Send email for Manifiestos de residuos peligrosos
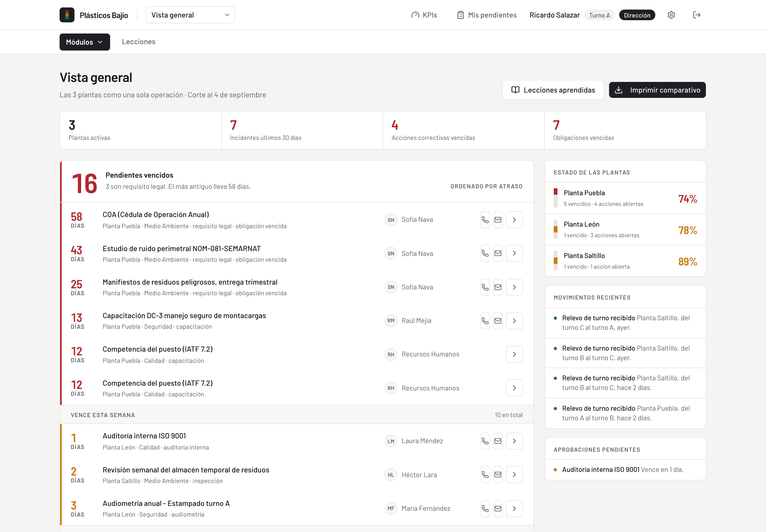Screen dimensions: 766x532 click(498, 287)
